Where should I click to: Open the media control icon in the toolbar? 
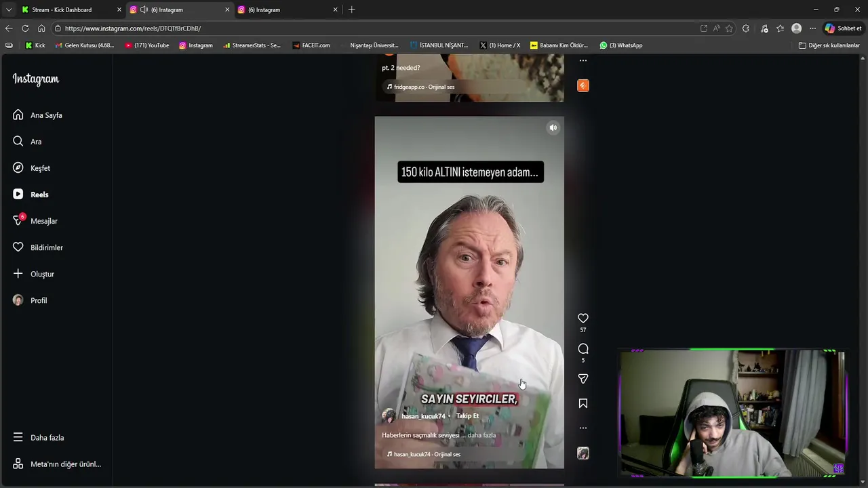[764, 28]
